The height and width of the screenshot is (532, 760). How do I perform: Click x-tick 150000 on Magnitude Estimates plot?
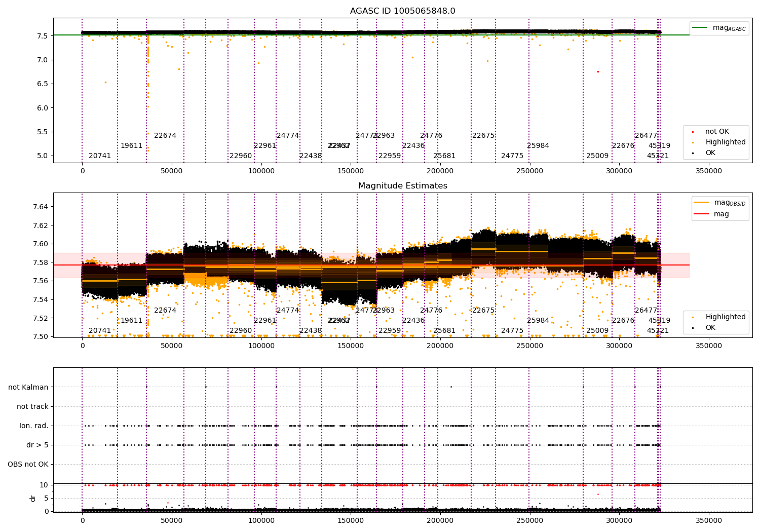pos(351,346)
